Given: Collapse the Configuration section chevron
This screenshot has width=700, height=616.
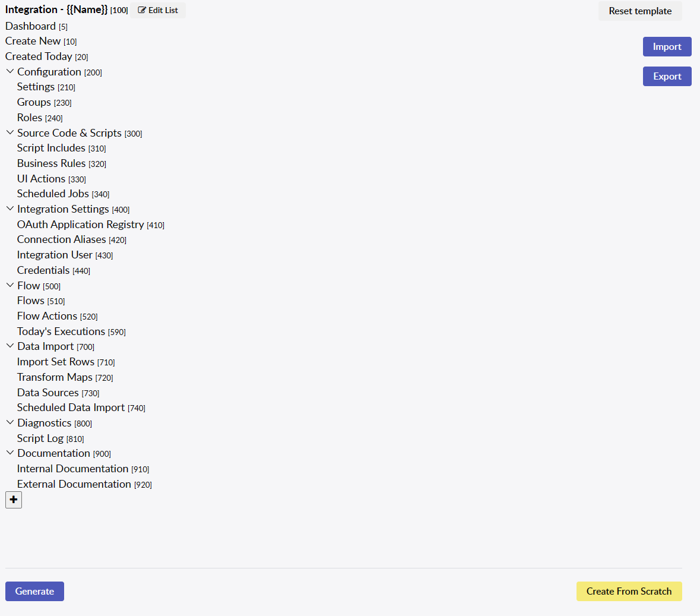Looking at the screenshot, I should coord(10,72).
